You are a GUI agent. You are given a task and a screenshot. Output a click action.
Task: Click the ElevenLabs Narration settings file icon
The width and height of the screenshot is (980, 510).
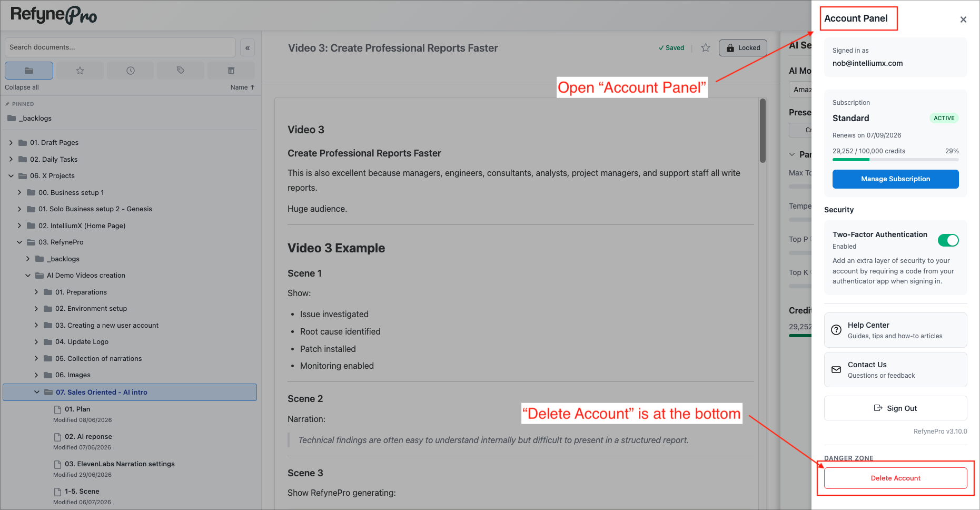(58, 464)
